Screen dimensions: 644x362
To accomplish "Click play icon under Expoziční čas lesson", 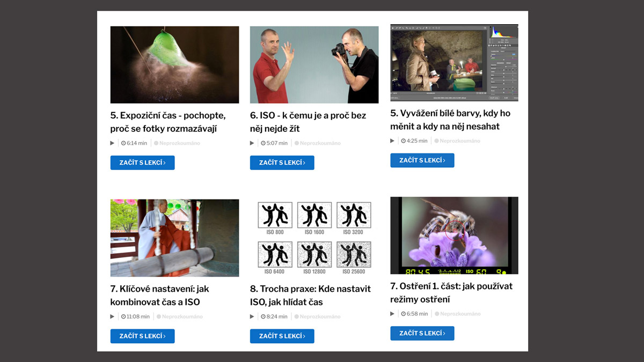I will [112, 143].
